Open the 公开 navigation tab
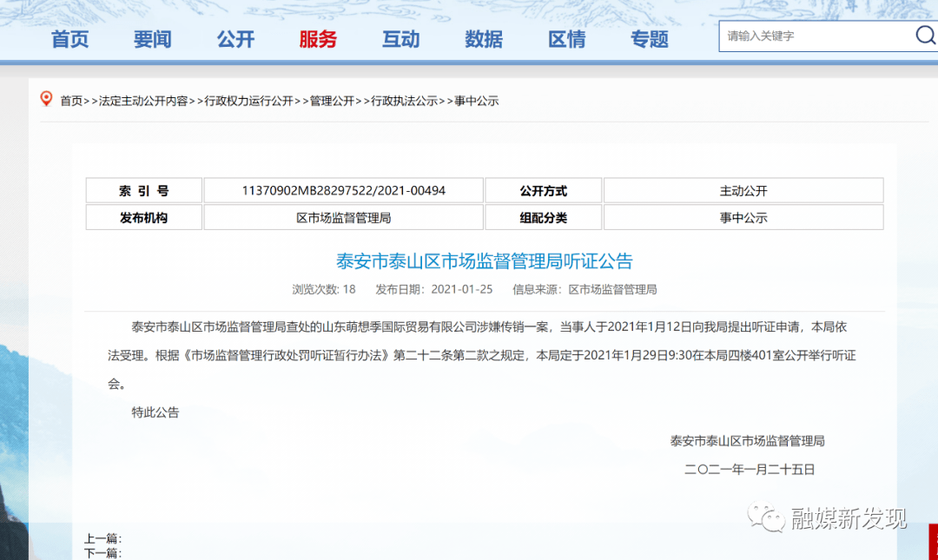The height and width of the screenshot is (560, 938). (235, 39)
